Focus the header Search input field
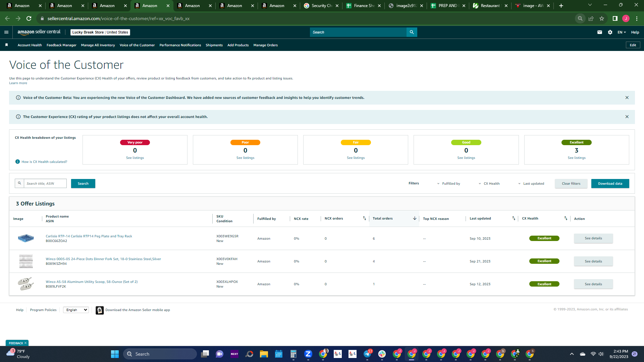 coord(358,32)
